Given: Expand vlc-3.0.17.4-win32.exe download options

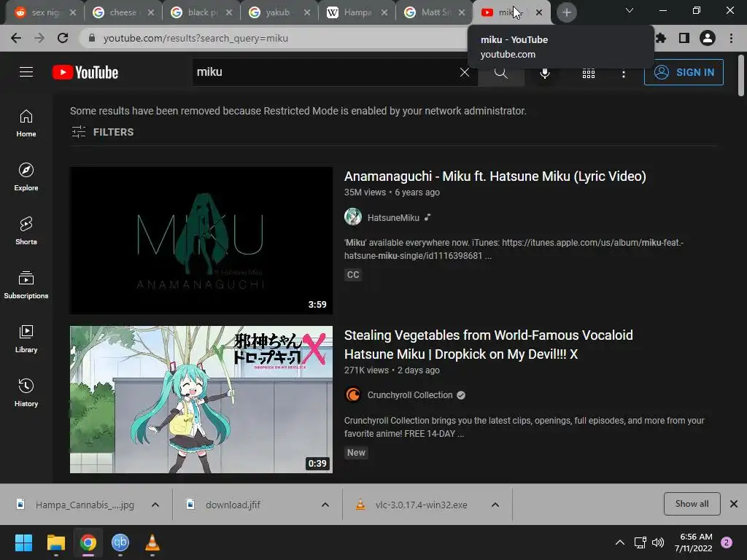Looking at the screenshot, I should pos(495,505).
